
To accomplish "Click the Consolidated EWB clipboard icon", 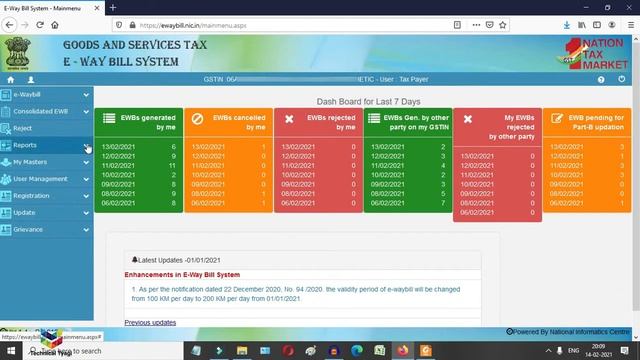I will coord(6,111).
